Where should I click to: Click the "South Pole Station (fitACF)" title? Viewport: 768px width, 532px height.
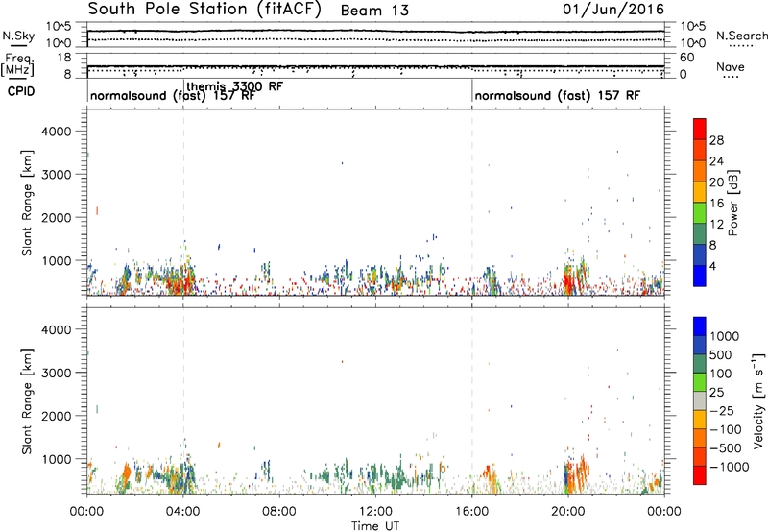click(204, 9)
